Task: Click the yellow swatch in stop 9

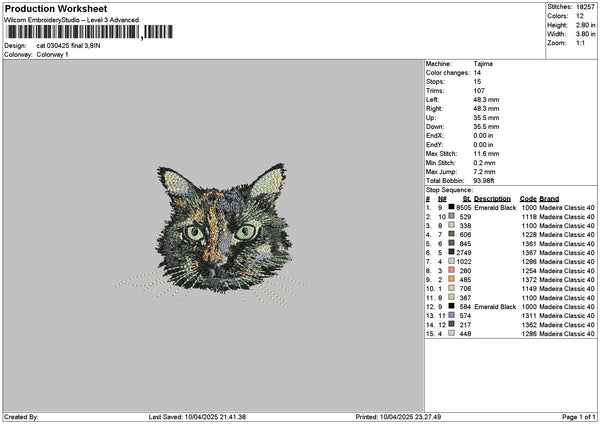Action: pyautogui.click(x=452, y=280)
